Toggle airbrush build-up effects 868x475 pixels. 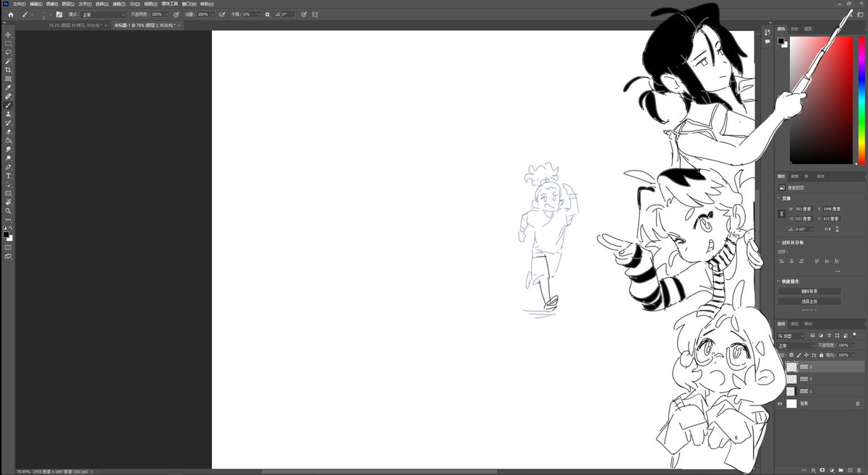pyautogui.click(x=222, y=14)
